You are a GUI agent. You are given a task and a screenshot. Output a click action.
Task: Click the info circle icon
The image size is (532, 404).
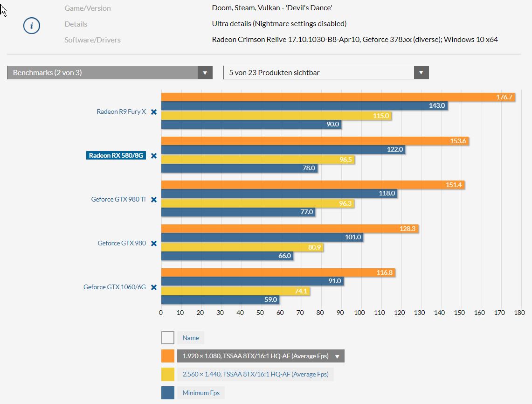(32, 26)
